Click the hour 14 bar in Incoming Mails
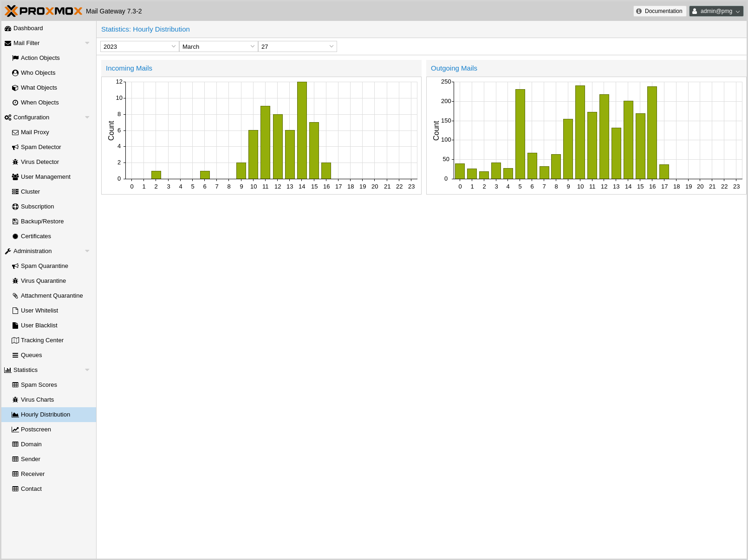Viewport: 748px width, 560px height. (x=302, y=130)
